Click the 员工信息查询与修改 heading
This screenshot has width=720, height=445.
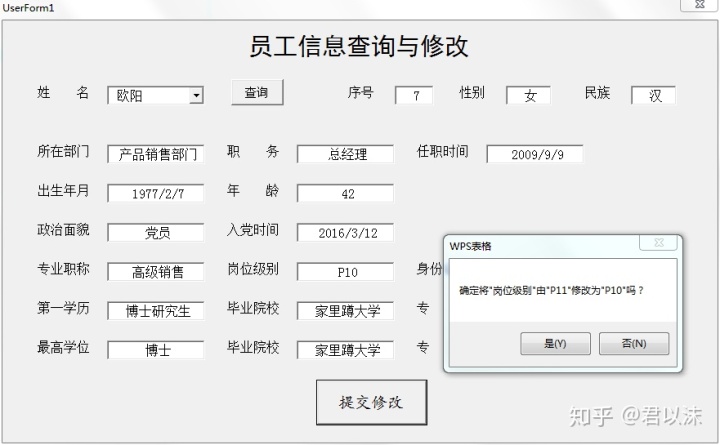(359, 46)
